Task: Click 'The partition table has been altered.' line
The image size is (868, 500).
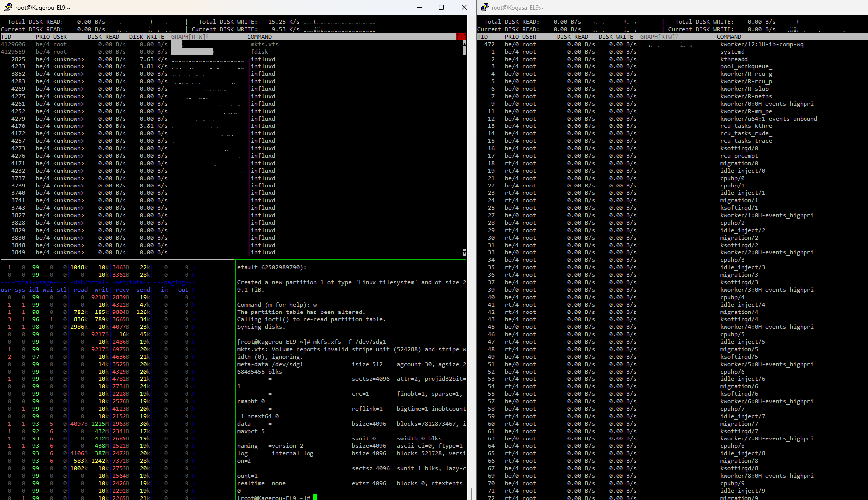Action: click(301, 312)
